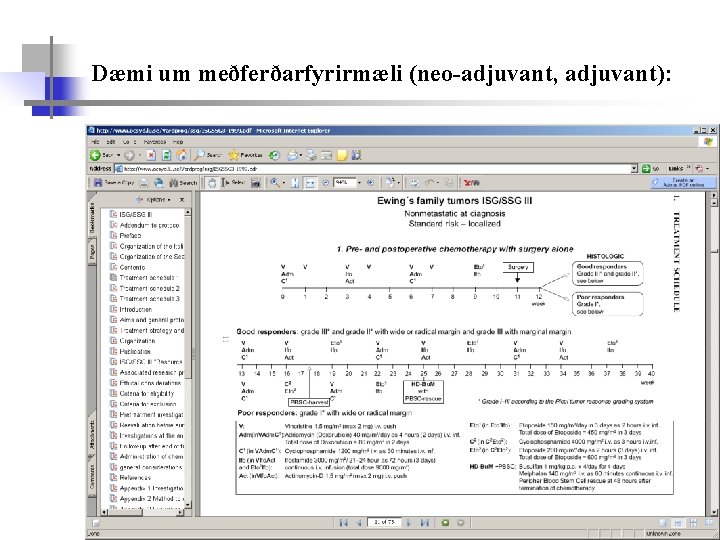Open the Back button history dropdown
Screen dimensions: 720x540
coord(118,155)
